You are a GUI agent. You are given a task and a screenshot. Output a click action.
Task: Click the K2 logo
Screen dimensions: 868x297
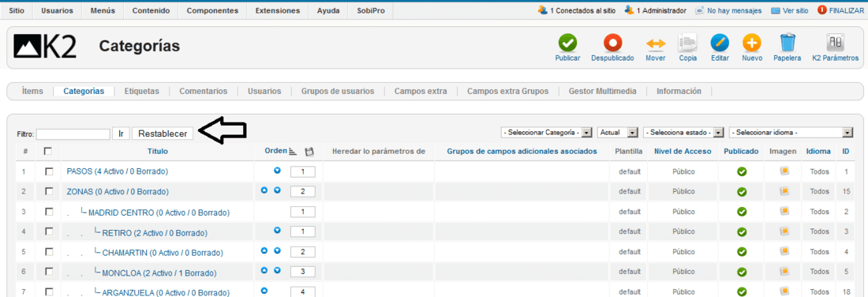point(46,47)
